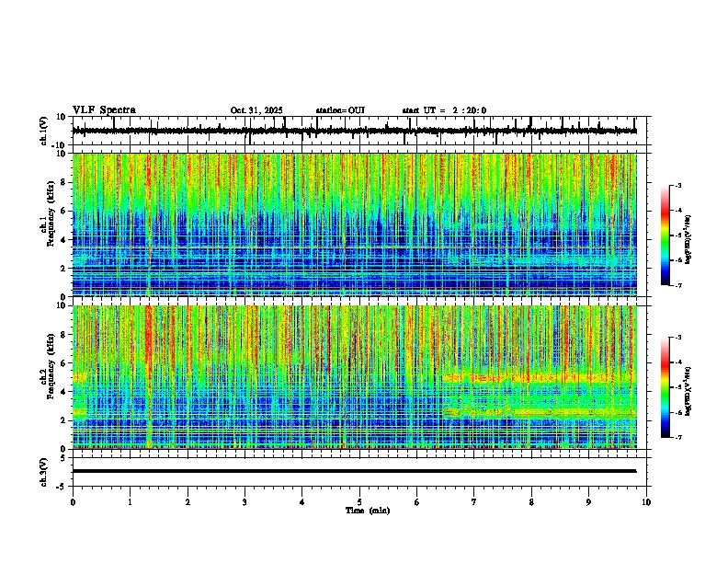728x563 pixels.
Task: Click the '10' tick at the time axis end
Action: [646, 502]
